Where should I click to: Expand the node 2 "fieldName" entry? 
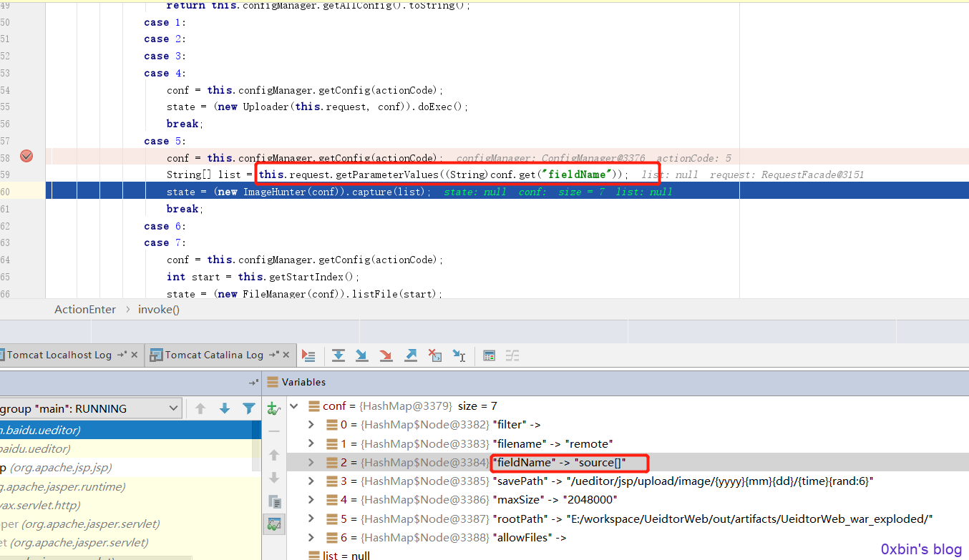(311, 463)
